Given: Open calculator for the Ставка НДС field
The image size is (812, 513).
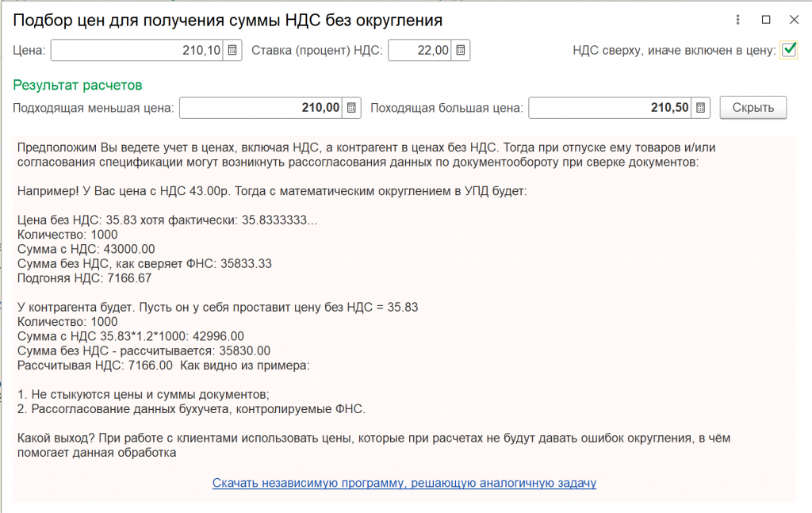Looking at the screenshot, I should coord(461,51).
